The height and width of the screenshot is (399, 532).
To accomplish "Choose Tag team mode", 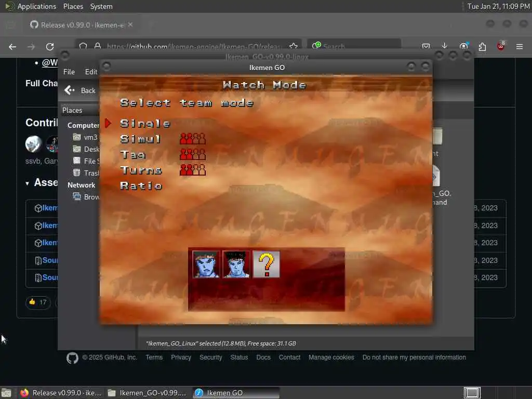I will click(132, 155).
